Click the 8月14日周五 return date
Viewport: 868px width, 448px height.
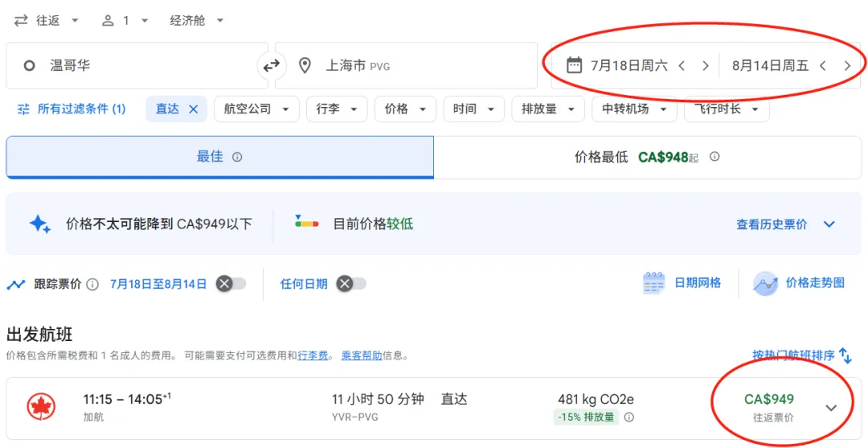[x=770, y=66]
